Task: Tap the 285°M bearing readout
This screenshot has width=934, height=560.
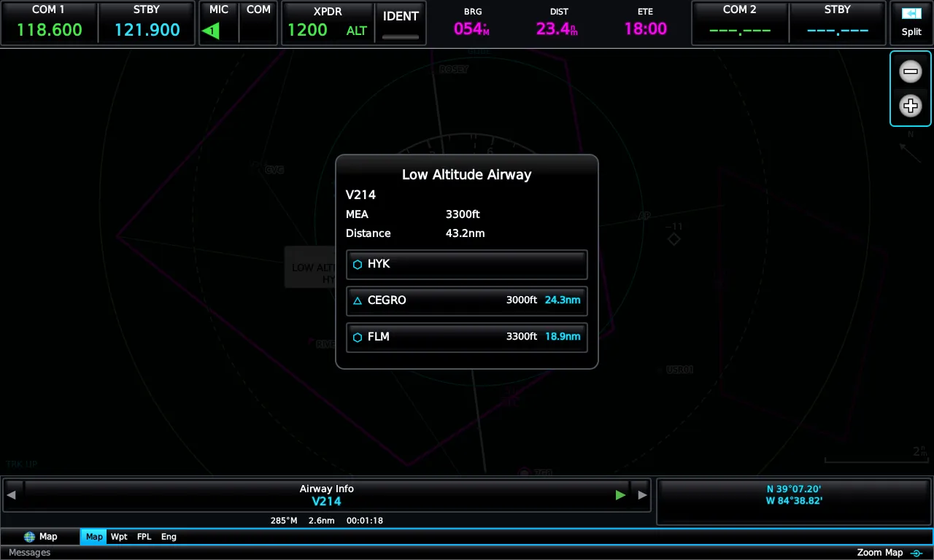Action: click(284, 521)
